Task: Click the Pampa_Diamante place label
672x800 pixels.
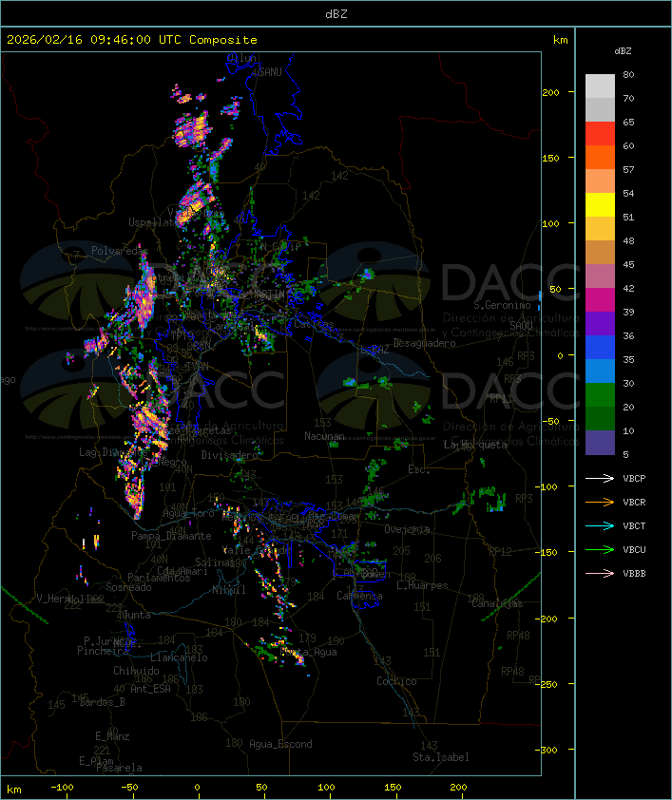Action: pyautogui.click(x=171, y=536)
